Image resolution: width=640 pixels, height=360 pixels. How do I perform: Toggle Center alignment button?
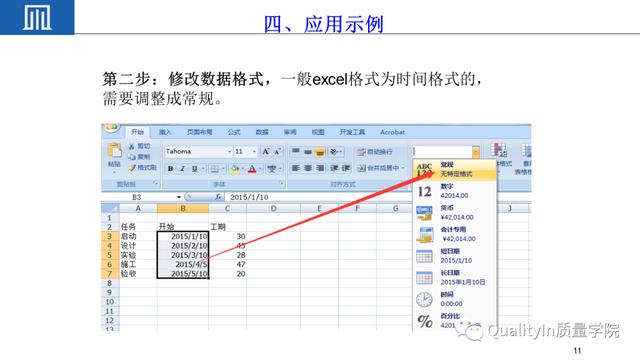(x=308, y=168)
